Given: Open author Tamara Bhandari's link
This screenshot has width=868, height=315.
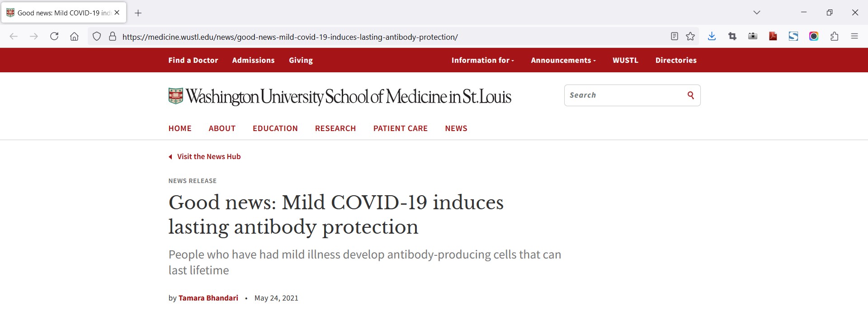Looking at the screenshot, I should pyautogui.click(x=208, y=298).
